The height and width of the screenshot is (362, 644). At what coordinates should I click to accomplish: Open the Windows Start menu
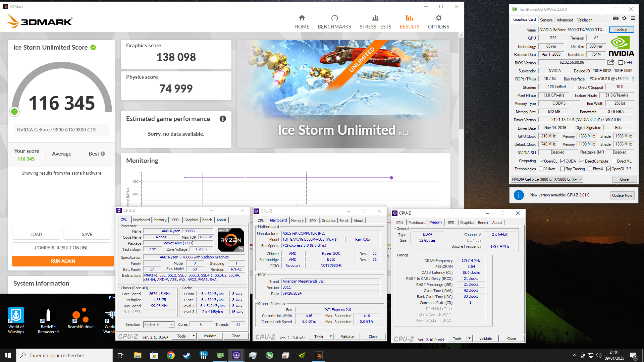click(x=8, y=355)
